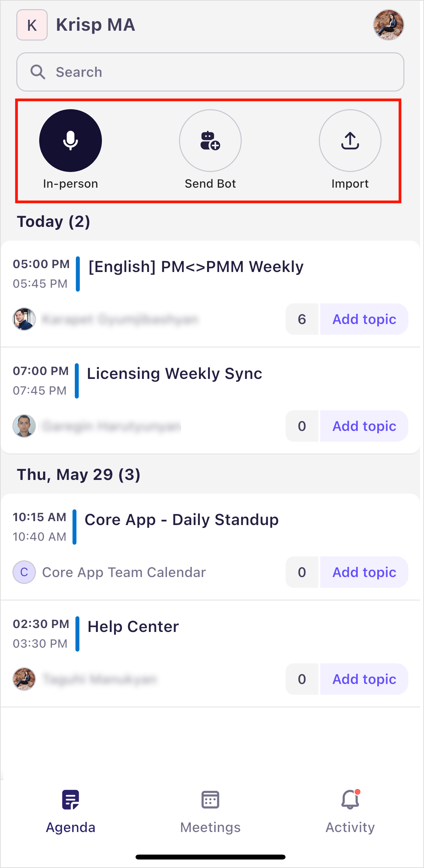This screenshot has width=424, height=868.
Task: Start an In-person recording with microphone
Action: pyautogui.click(x=70, y=141)
